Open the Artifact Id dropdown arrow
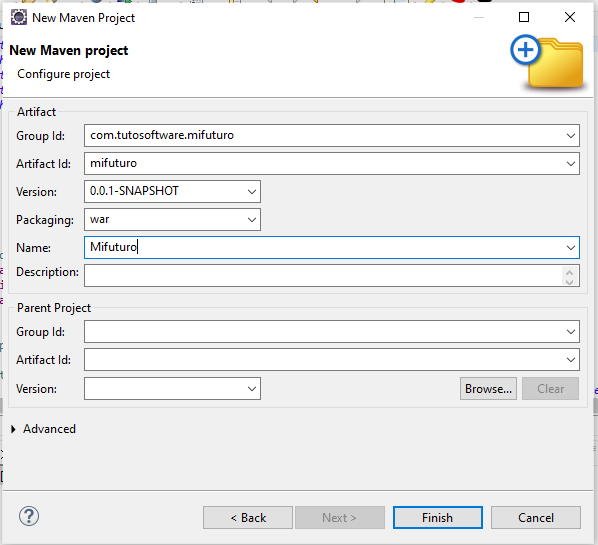Viewport: 598px width, 545px height. coord(571,164)
